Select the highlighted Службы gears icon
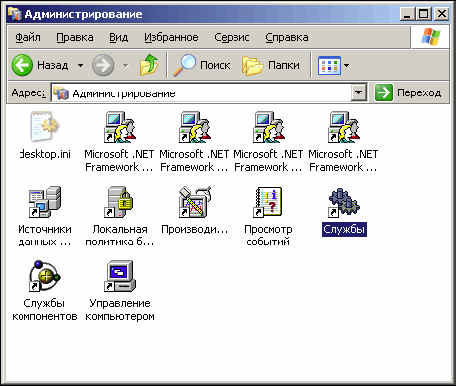456x386 pixels. pyautogui.click(x=344, y=202)
